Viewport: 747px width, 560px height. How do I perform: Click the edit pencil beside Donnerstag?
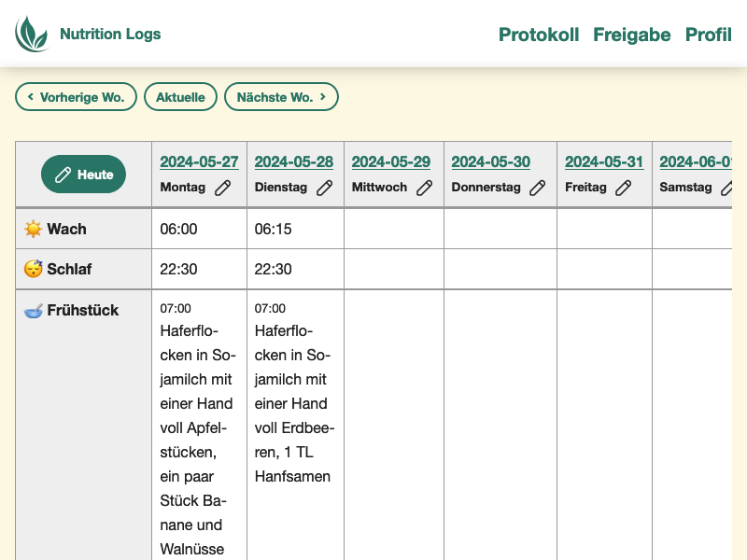(537, 188)
